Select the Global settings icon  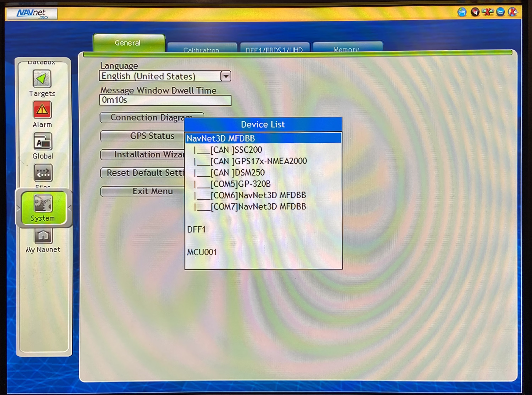tap(43, 141)
